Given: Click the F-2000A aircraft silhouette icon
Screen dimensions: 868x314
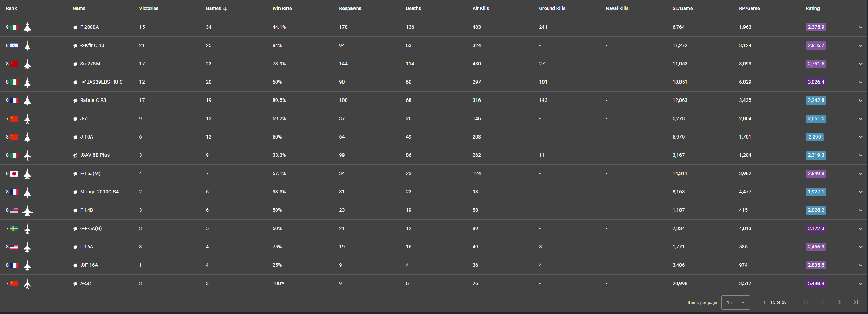Looking at the screenshot, I should [27, 27].
